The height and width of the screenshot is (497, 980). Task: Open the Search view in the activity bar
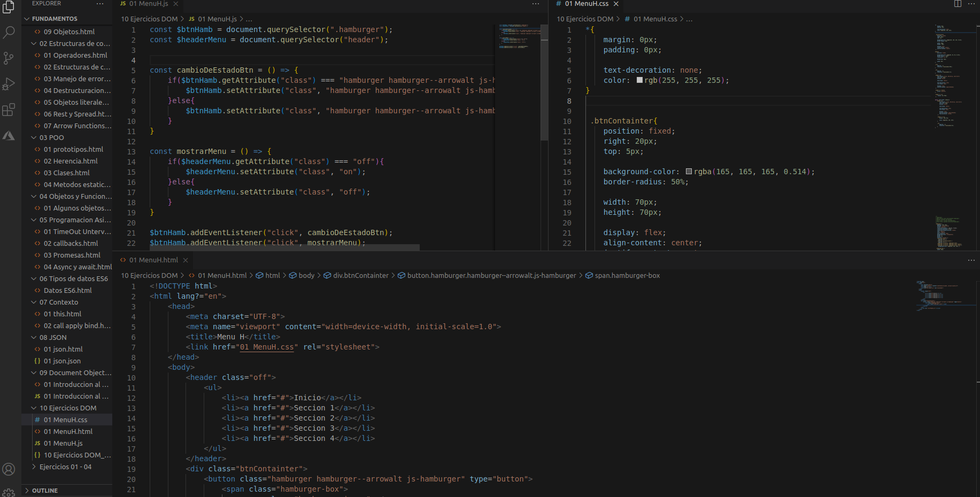[9, 32]
